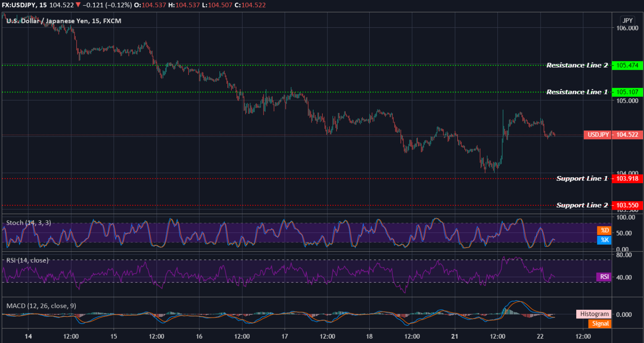This screenshot has height=343, width=644.
Task: Click the 106.000 price axis label
Action: point(627,28)
